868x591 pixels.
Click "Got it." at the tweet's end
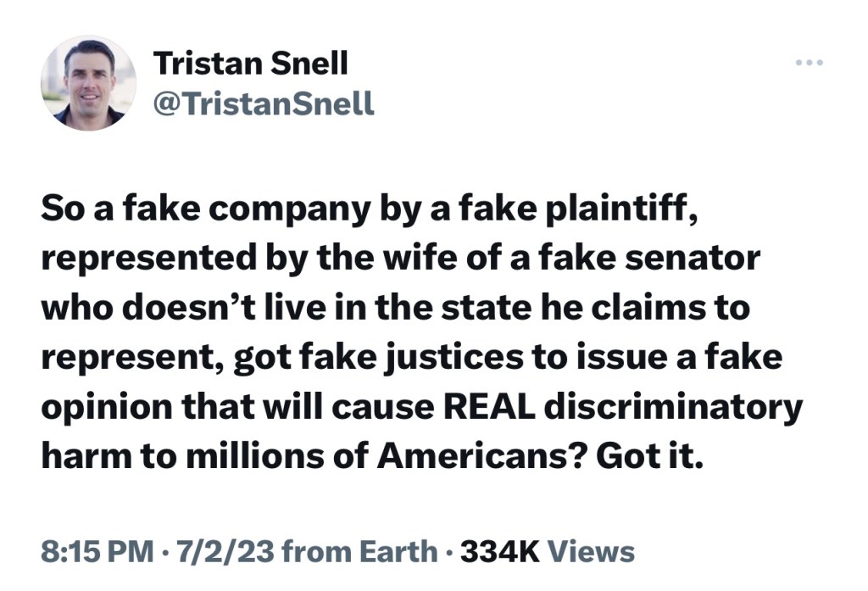pos(650,457)
